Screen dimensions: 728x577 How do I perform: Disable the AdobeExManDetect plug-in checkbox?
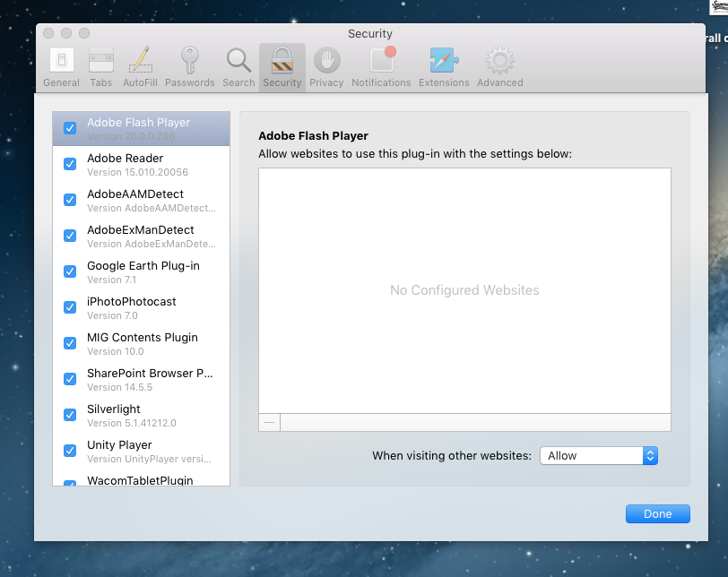pos(70,236)
